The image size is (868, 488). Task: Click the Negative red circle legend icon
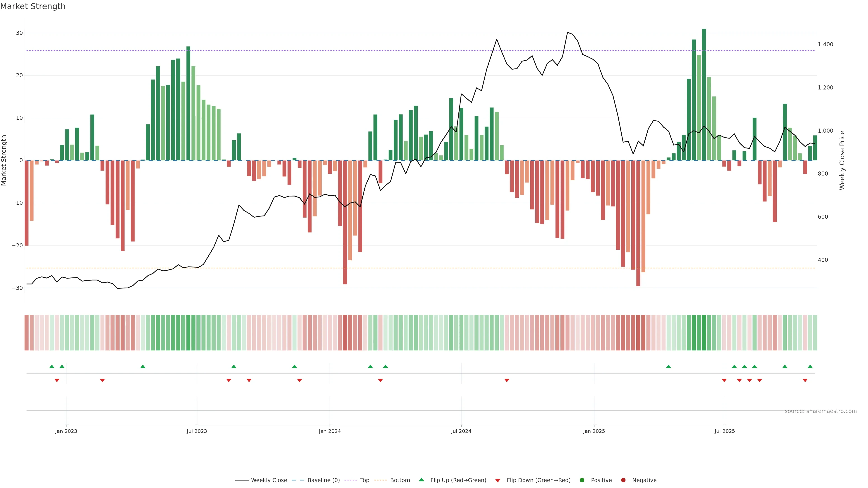click(x=623, y=480)
